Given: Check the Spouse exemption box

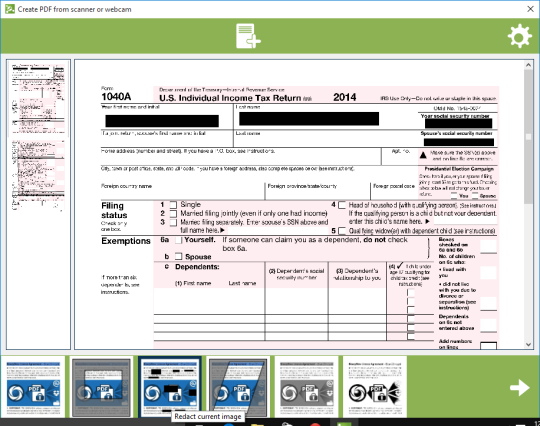Looking at the screenshot, I should 178,256.
